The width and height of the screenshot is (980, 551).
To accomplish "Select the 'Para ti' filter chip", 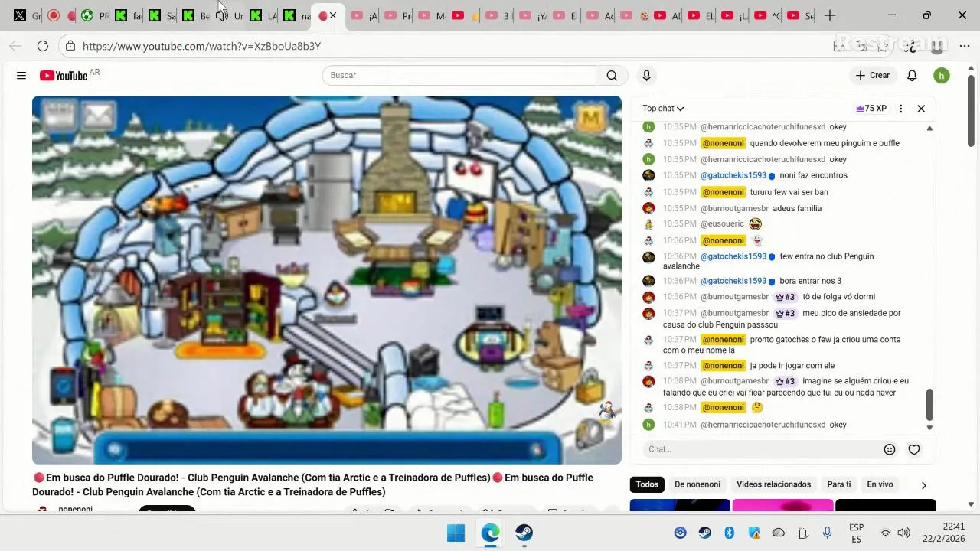I will [x=839, y=484].
